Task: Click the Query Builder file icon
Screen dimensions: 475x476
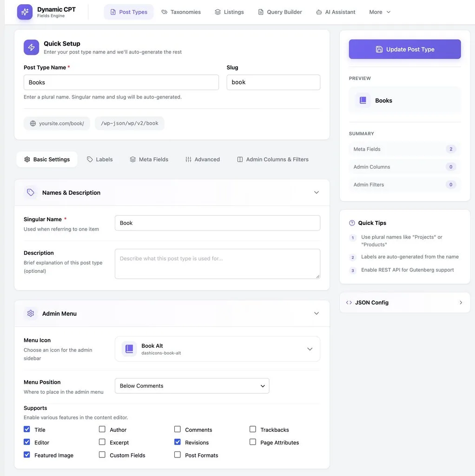Action: click(x=261, y=12)
